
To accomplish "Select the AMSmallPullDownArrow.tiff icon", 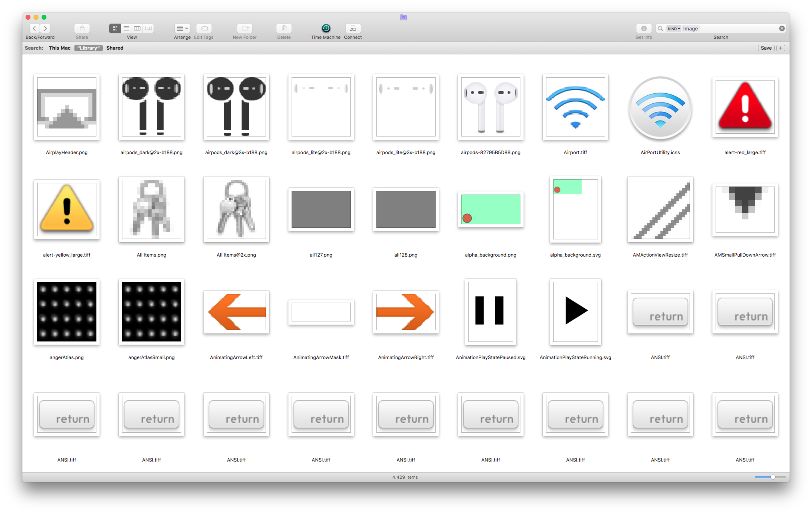I will pos(745,209).
